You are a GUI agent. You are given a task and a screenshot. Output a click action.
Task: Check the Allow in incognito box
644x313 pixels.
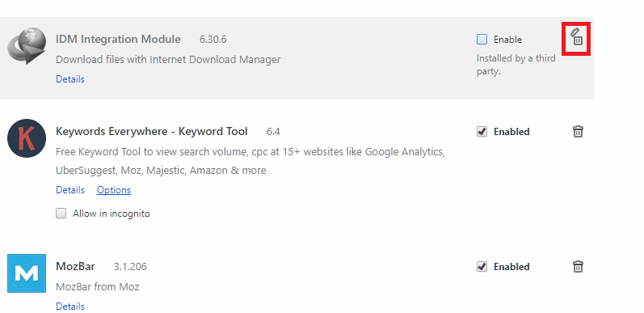point(61,214)
